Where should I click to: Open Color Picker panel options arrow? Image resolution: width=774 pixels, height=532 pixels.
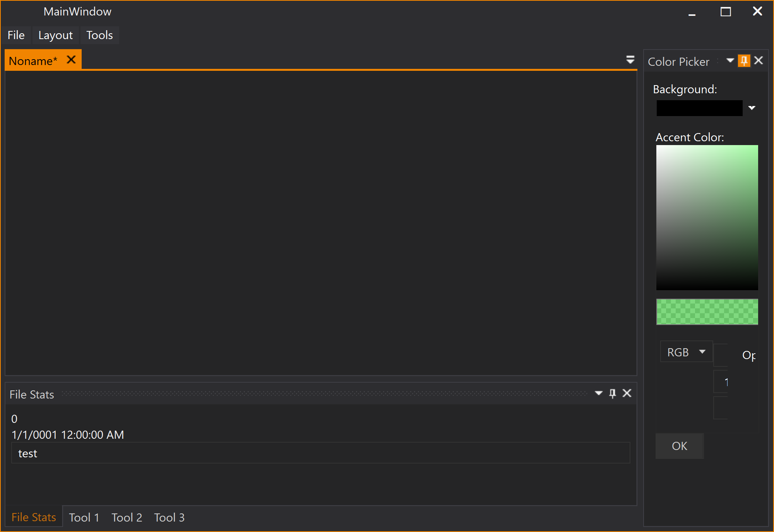click(730, 60)
